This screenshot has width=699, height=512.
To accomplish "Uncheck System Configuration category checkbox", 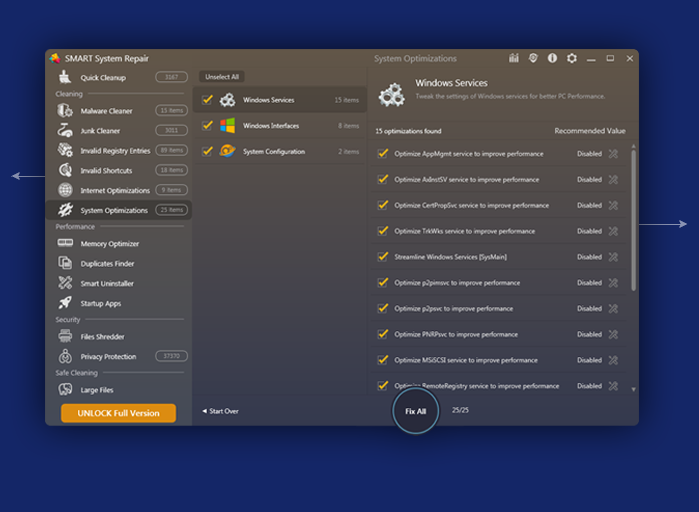I will [x=207, y=151].
